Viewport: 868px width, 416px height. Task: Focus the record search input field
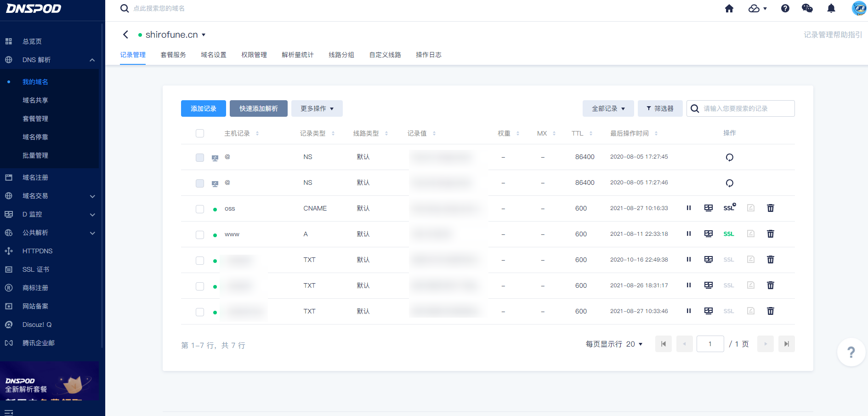pos(746,108)
